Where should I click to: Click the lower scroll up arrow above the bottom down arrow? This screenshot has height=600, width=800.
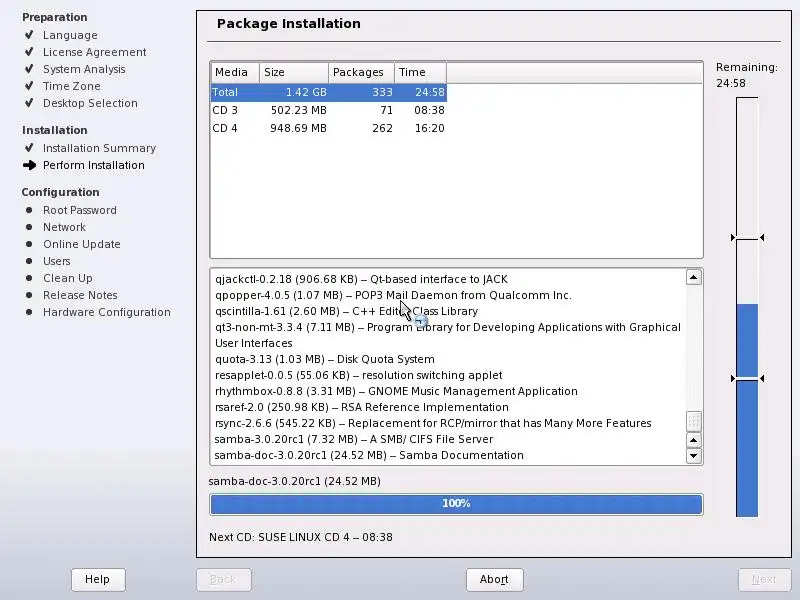[x=693, y=440]
